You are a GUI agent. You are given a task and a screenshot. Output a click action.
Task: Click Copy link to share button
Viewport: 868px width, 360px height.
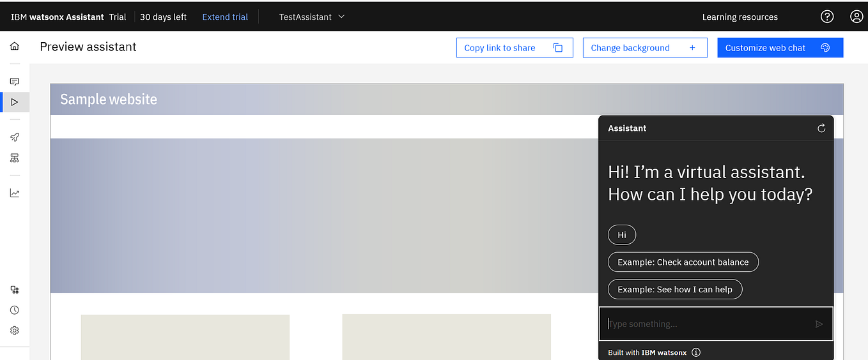point(515,48)
